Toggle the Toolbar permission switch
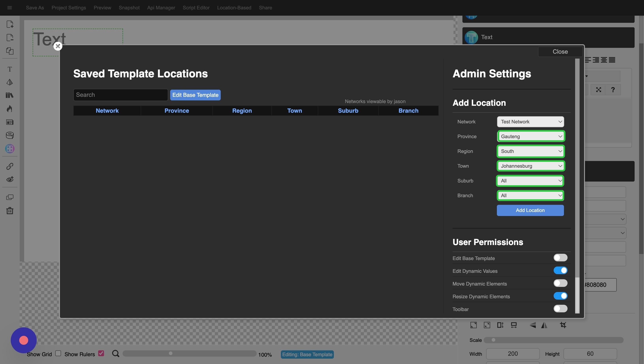The image size is (644, 364). [560, 309]
